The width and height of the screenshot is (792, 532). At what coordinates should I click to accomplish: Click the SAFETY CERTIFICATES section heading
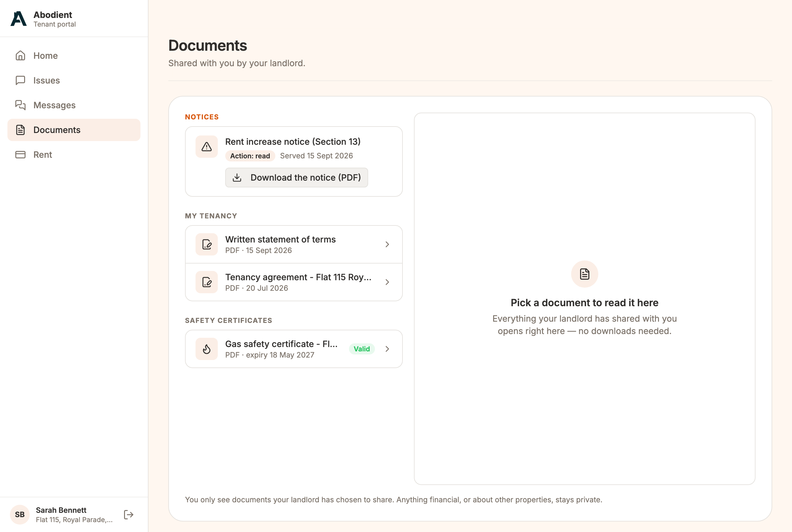(228, 321)
